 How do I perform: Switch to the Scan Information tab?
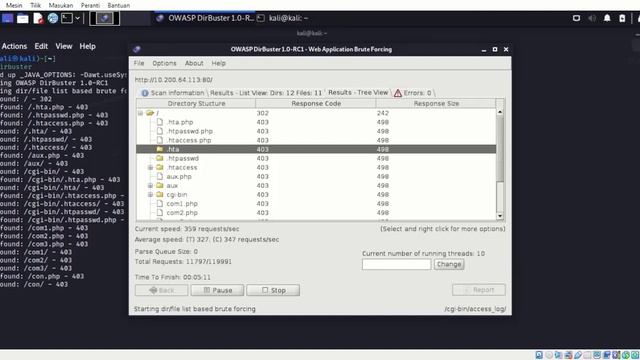173,93
